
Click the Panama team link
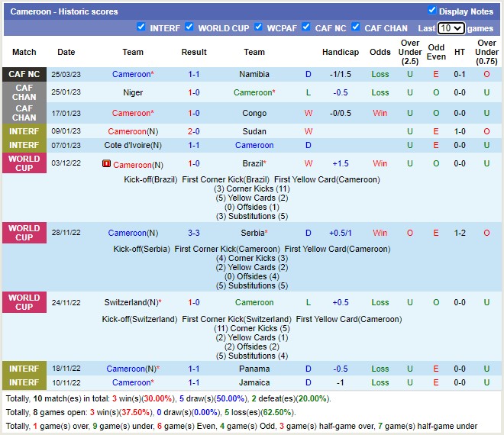click(254, 369)
